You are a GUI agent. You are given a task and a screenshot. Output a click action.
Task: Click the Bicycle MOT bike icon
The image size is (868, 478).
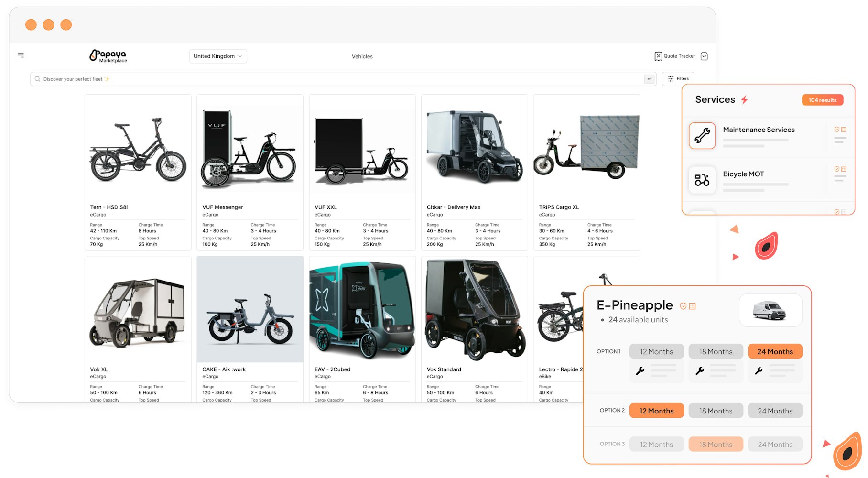[702, 180]
